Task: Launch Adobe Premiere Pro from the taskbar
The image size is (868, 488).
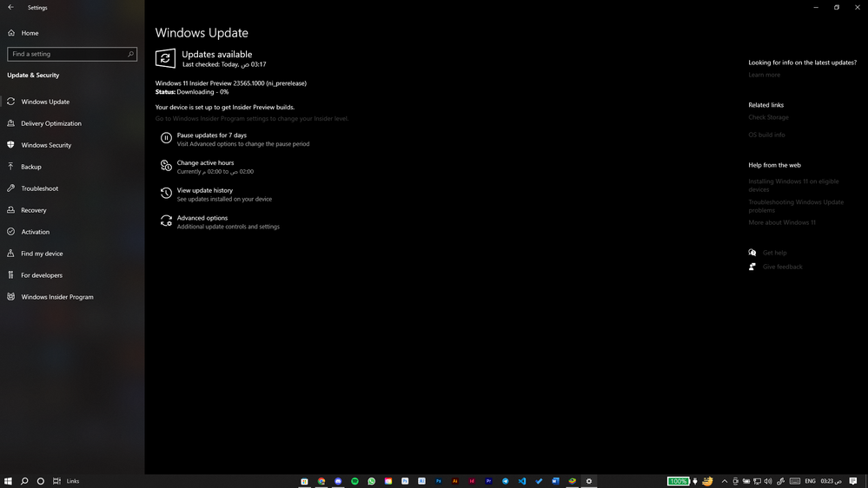Action: 488,481
